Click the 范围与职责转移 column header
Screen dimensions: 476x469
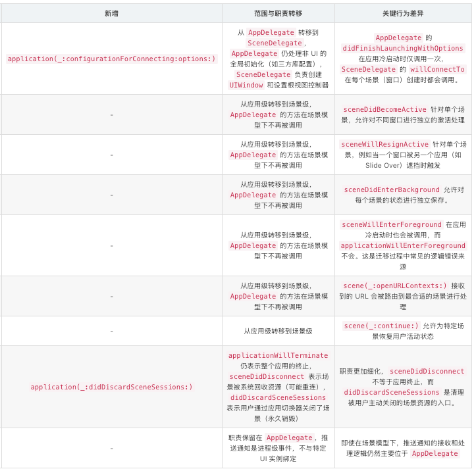(278, 13)
